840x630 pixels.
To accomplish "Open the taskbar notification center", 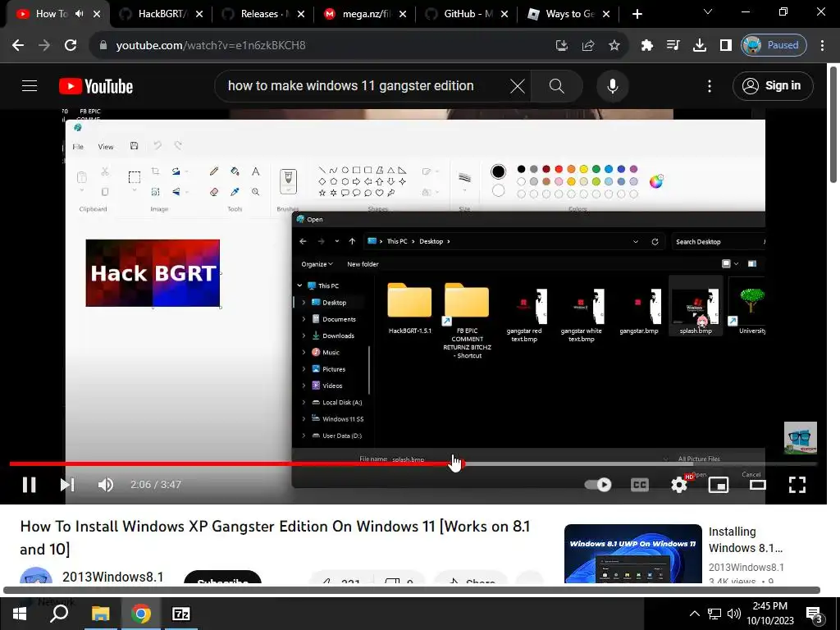I will 815,614.
